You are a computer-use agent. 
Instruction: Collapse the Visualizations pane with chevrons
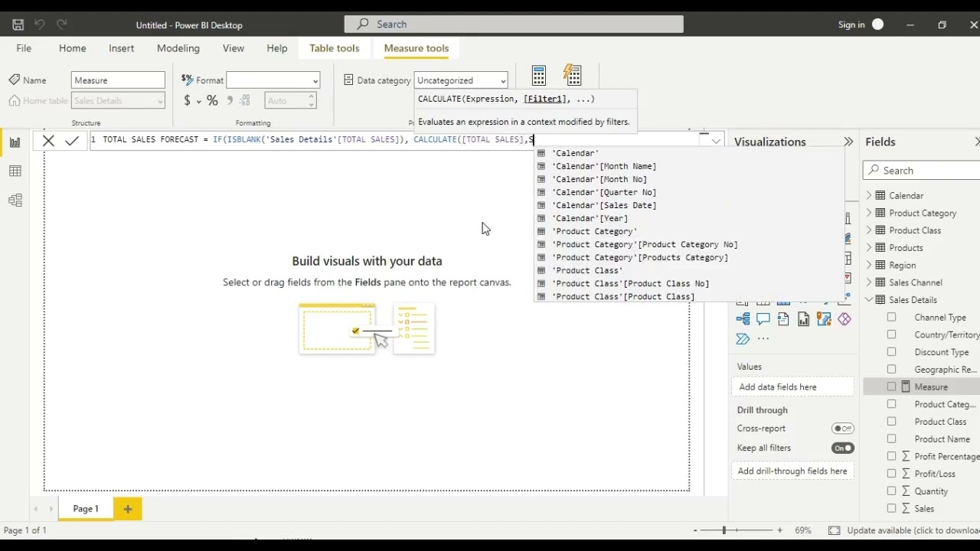[x=848, y=142]
